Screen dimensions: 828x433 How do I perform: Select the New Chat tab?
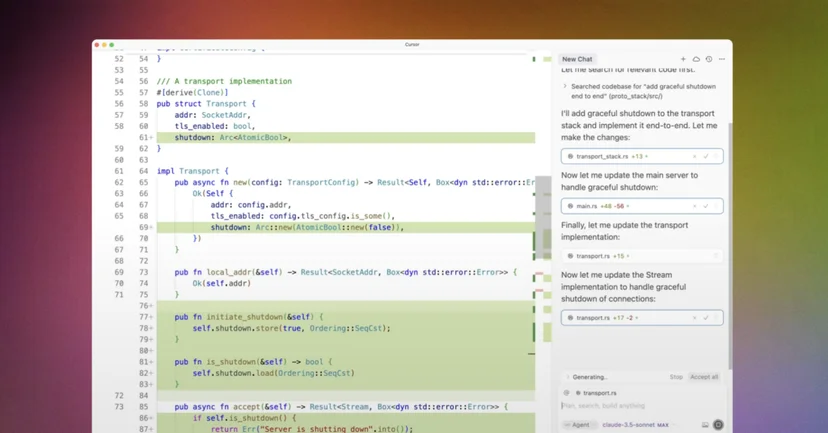(x=577, y=59)
